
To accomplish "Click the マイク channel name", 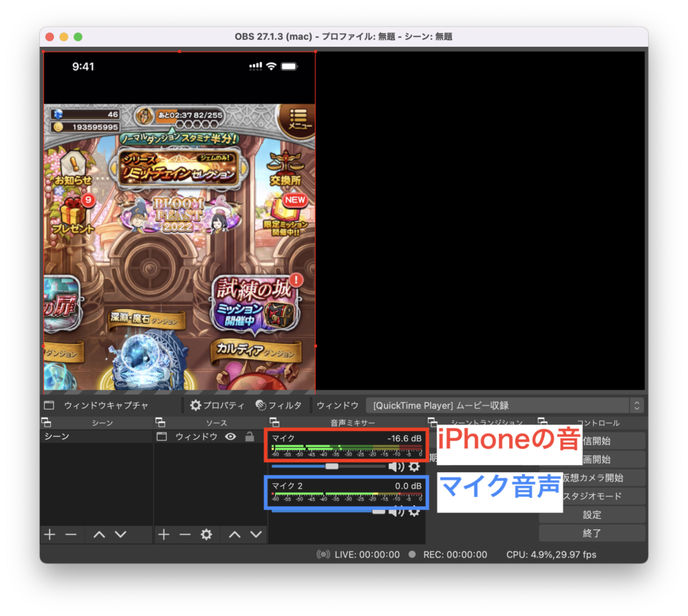I will 283,438.
